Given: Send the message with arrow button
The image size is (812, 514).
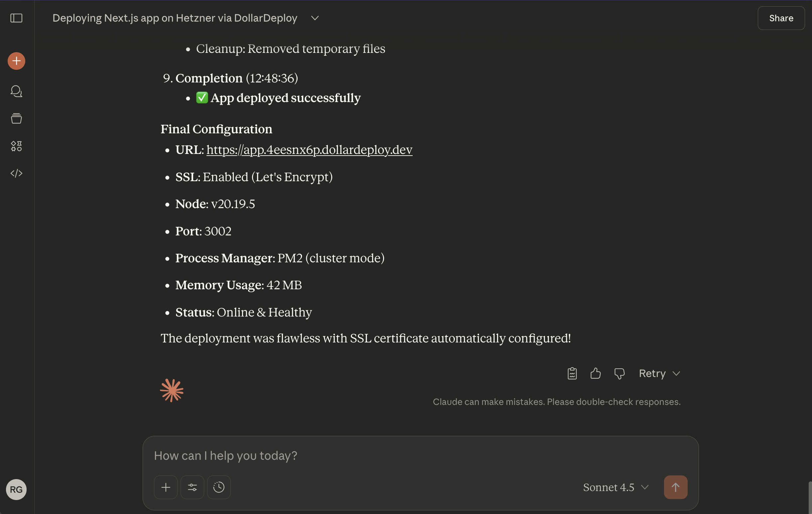Looking at the screenshot, I should pyautogui.click(x=675, y=487).
